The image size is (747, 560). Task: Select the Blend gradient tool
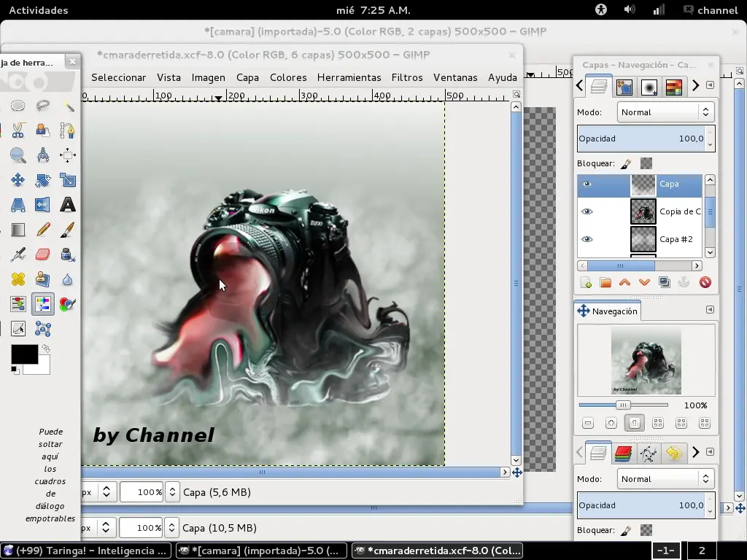click(18, 230)
